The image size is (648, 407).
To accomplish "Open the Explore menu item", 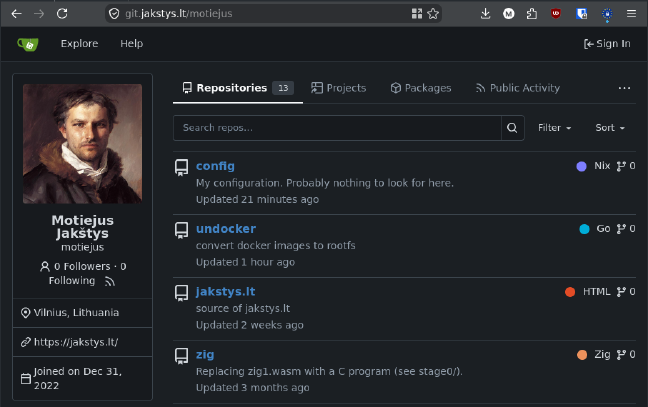I will (79, 44).
